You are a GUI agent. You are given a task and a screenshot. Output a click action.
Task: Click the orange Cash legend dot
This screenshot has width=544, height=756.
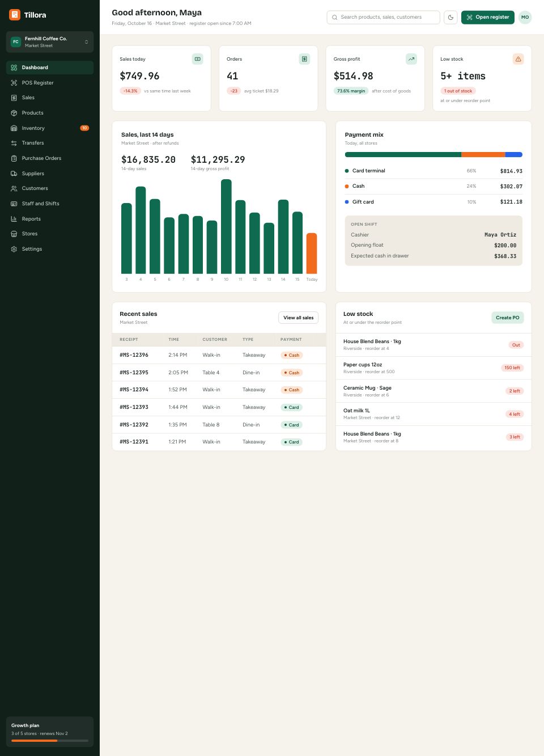(347, 186)
